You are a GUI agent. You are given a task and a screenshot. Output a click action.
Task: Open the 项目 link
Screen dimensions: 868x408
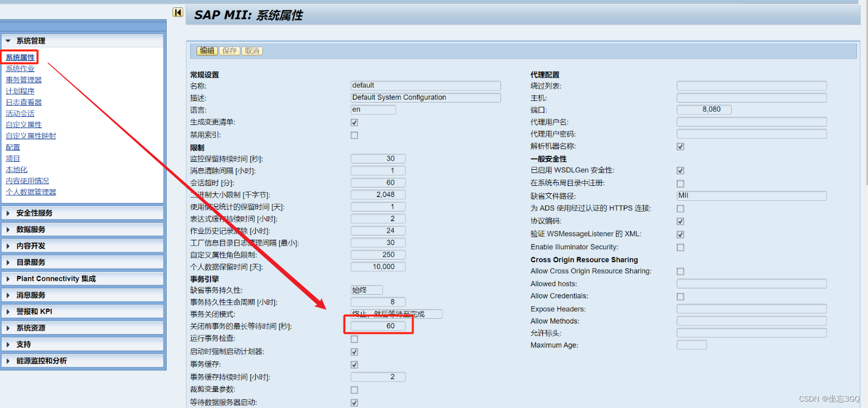tap(13, 158)
